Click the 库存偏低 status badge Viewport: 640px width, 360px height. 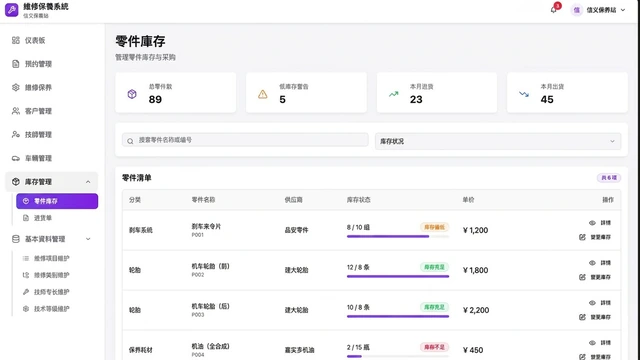point(434,227)
